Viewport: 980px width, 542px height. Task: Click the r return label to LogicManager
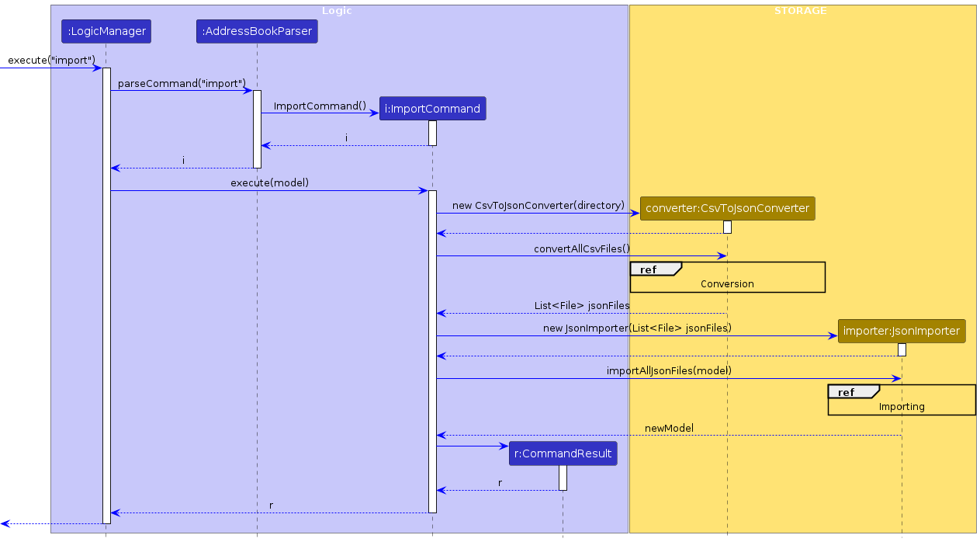(x=271, y=506)
